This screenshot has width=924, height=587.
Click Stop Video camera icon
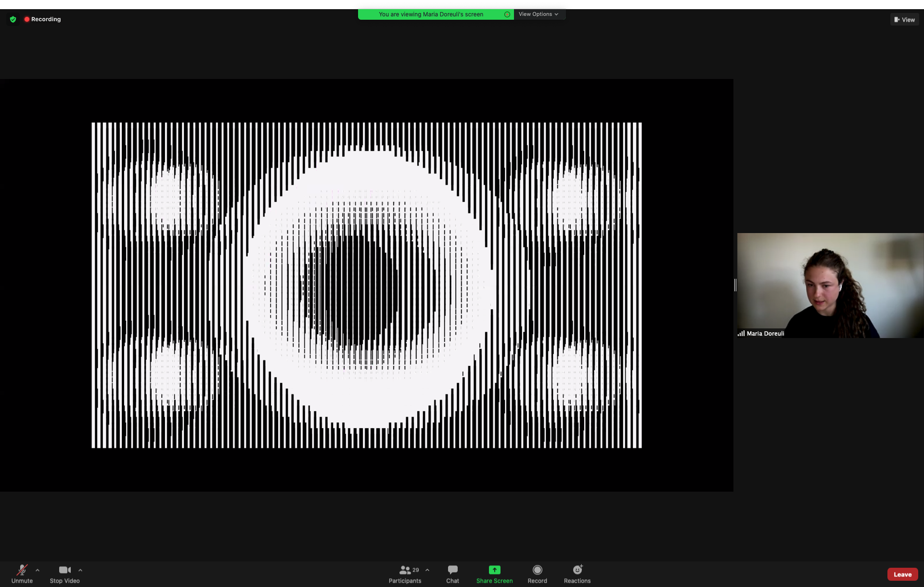[x=64, y=570]
